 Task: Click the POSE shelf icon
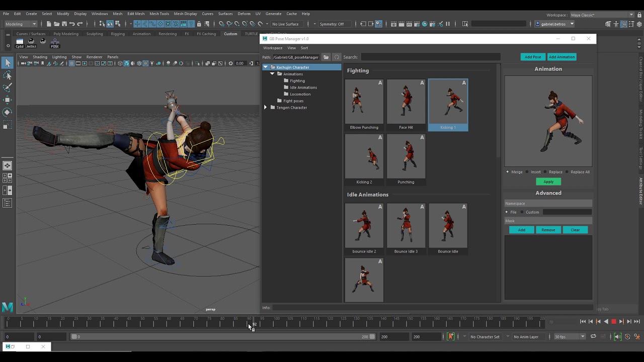[x=55, y=43]
